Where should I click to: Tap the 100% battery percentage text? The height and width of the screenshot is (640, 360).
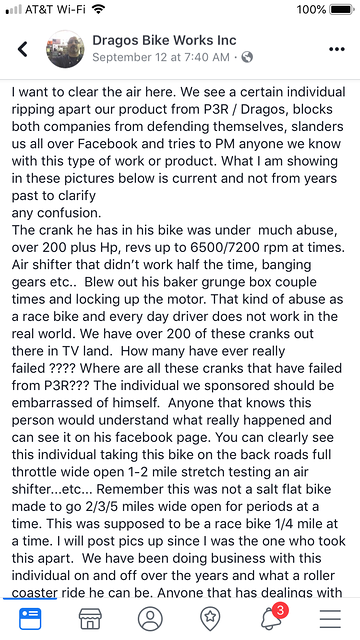(311, 9)
